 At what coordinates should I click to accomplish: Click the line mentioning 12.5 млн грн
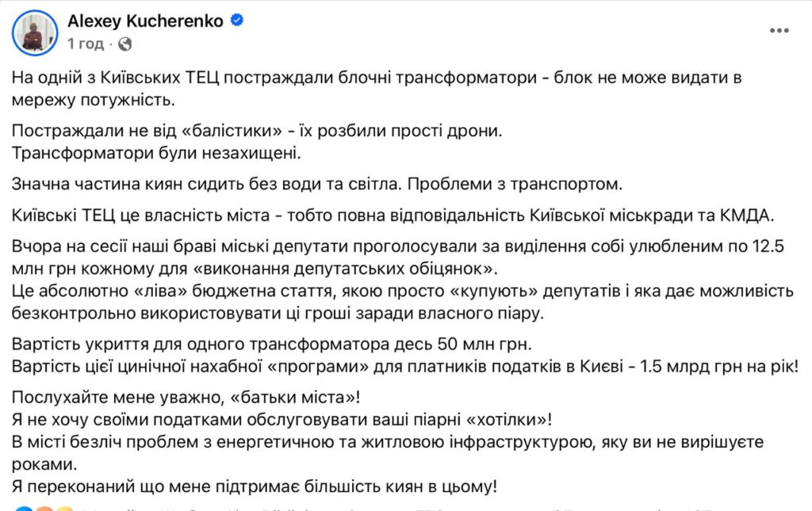[x=396, y=248]
